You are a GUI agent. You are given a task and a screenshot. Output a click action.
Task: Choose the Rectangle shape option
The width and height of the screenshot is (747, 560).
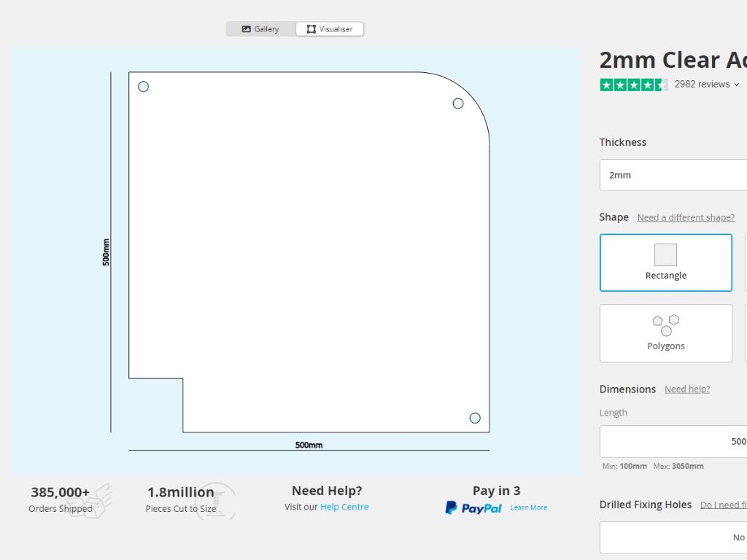(x=665, y=262)
